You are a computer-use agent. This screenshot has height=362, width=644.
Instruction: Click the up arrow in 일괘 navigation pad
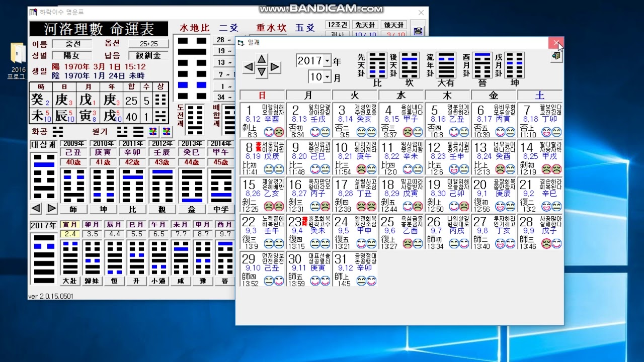click(261, 59)
